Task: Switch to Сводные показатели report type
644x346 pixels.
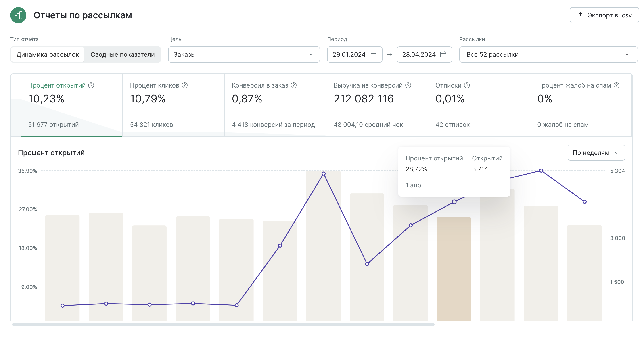Action: (x=123, y=54)
